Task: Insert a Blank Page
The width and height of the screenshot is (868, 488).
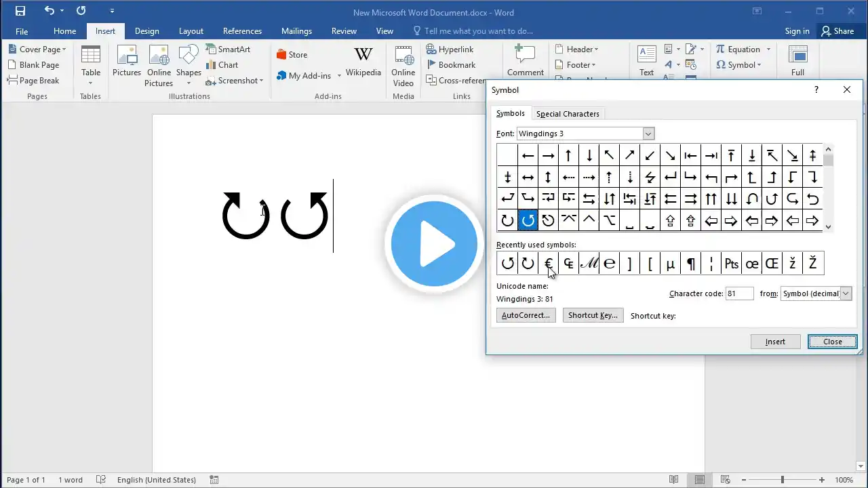Action: pyautogui.click(x=34, y=65)
